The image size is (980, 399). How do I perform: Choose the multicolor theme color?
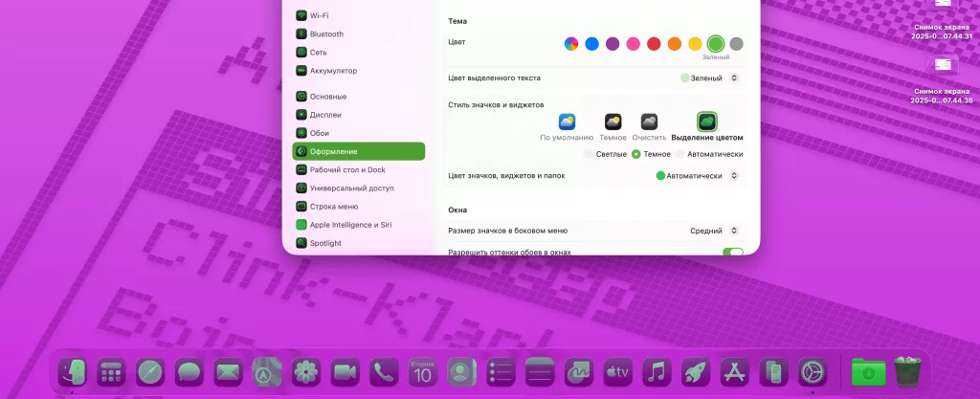click(571, 44)
